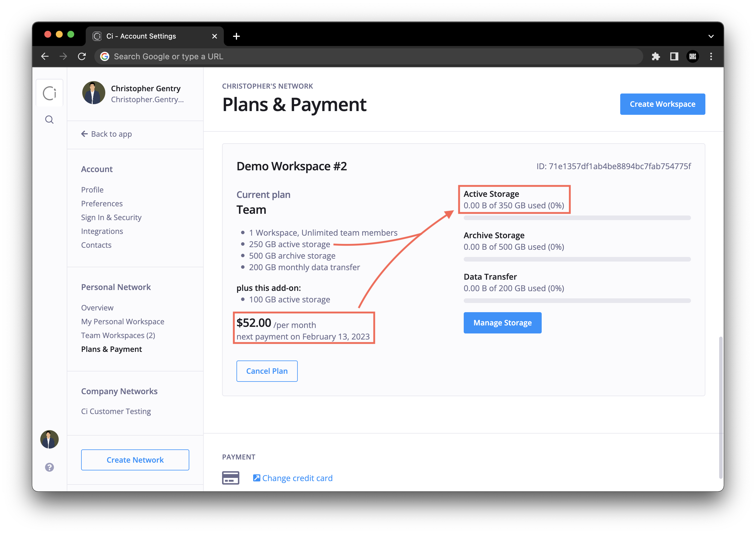Open the sidebar search magnifier

[x=49, y=119]
